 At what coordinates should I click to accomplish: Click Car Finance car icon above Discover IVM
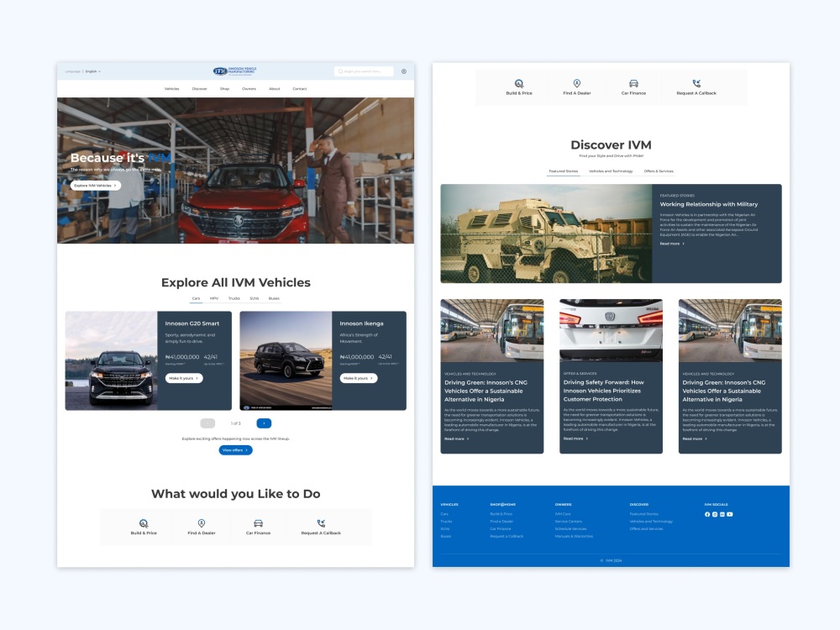pyautogui.click(x=633, y=83)
